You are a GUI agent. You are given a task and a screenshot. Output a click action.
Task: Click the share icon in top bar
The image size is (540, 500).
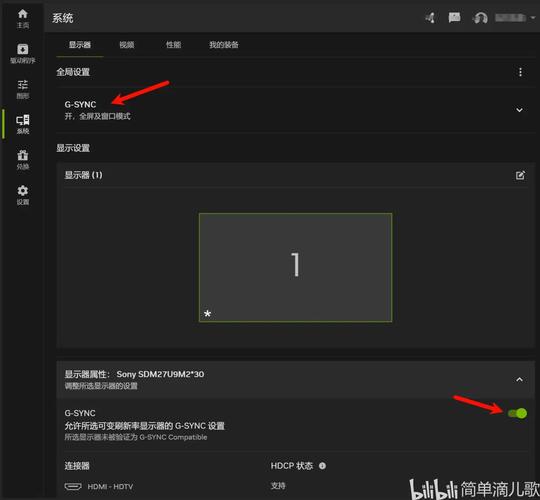click(430, 18)
